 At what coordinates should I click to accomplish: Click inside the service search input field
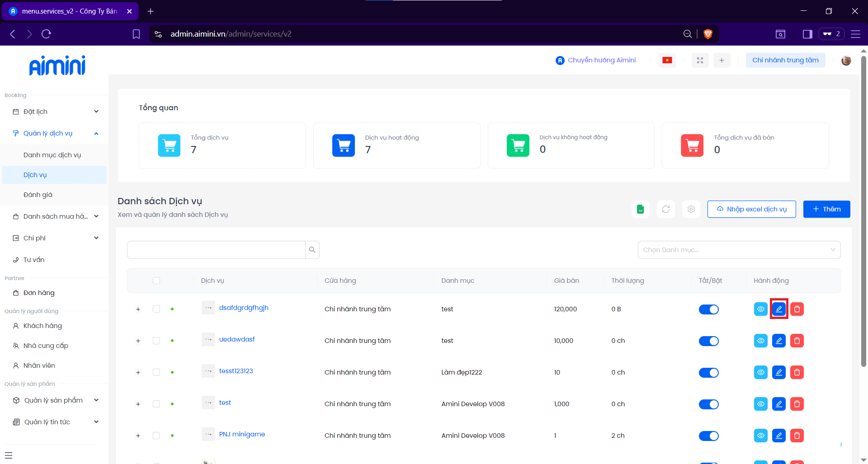click(x=216, y=250)
